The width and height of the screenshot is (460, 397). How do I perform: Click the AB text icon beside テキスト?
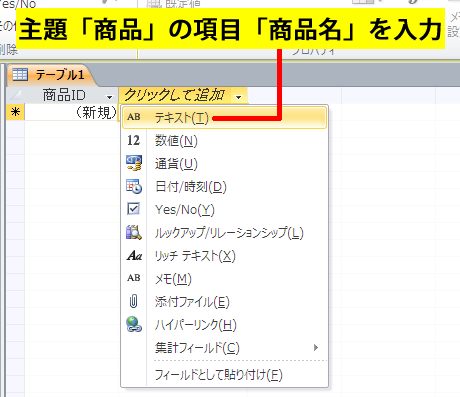pyautogui.click(x=134, y=117)
